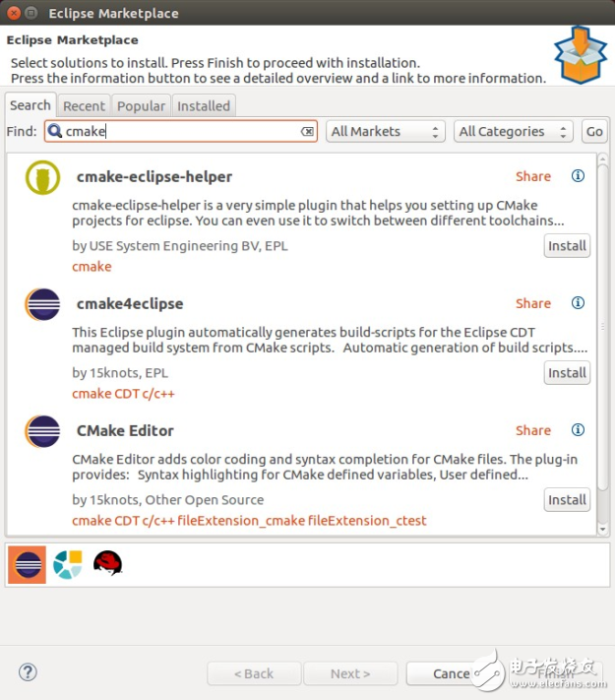Select the Obeo marketplace catalog icon
Viewport: 615px width, 700px height.
68,565
